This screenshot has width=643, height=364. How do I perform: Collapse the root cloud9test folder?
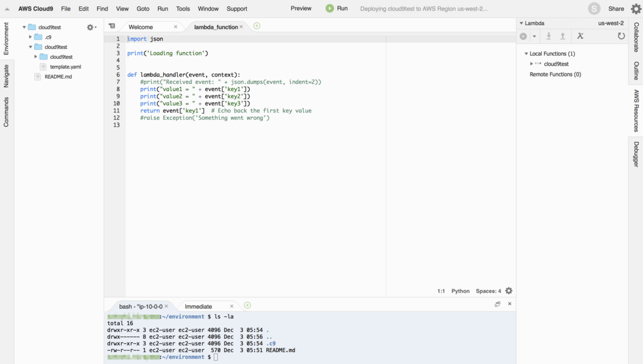point(24,27)
